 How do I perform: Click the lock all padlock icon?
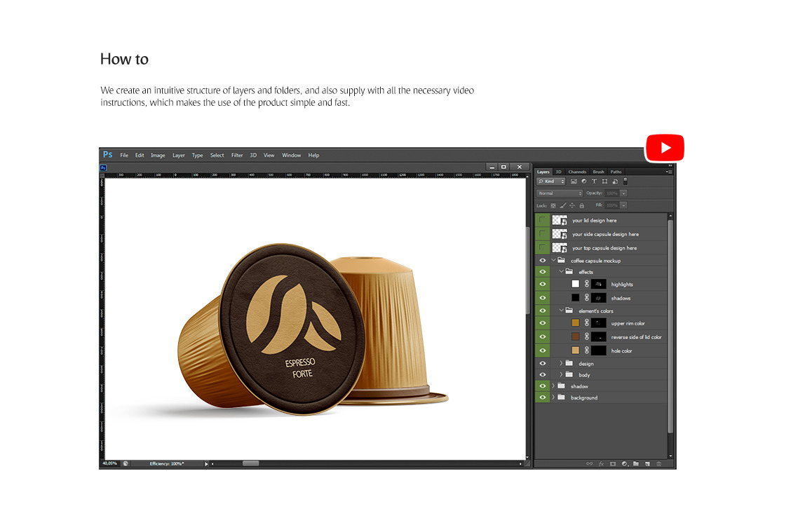(582, 205)
